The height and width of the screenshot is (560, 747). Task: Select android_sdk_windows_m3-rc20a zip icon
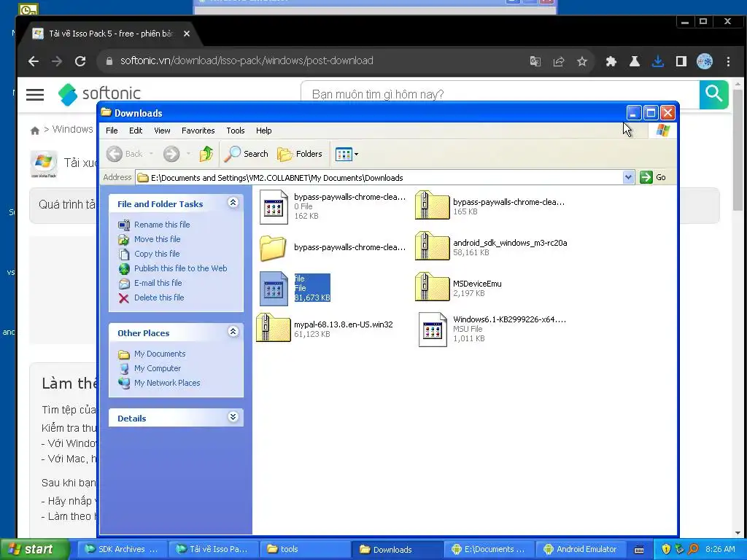click(x=432, y=246)
